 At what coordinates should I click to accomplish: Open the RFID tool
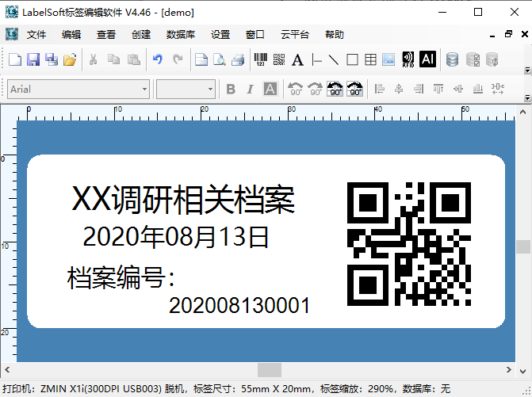(x=408, y=59)
